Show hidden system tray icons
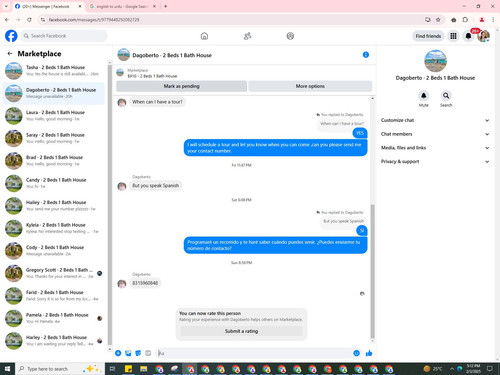 tap(452, 369)
